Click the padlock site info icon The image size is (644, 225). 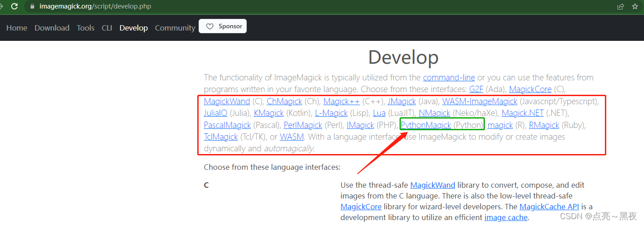(31, 6)
